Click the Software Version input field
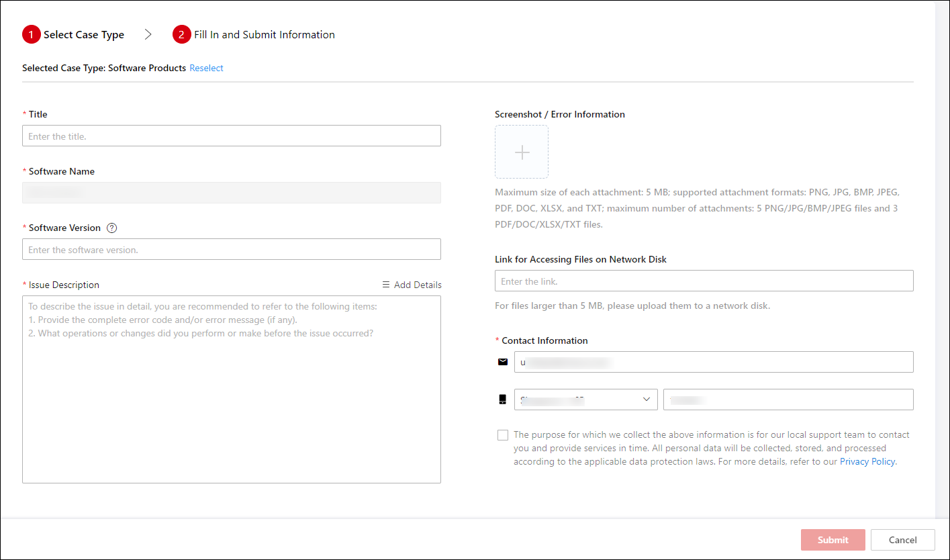Screen dimensions: 950x560 point(232,249)
